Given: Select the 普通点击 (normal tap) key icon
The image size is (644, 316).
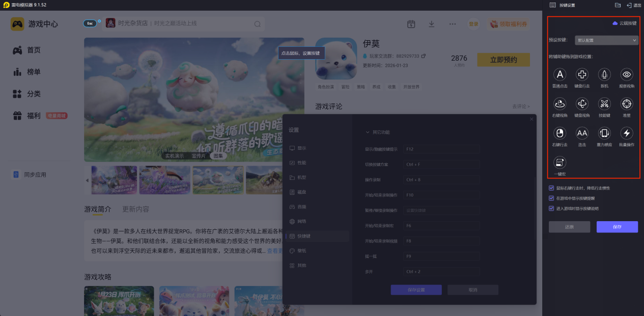Looking at the screenshot, I should (x=560, y=75).
